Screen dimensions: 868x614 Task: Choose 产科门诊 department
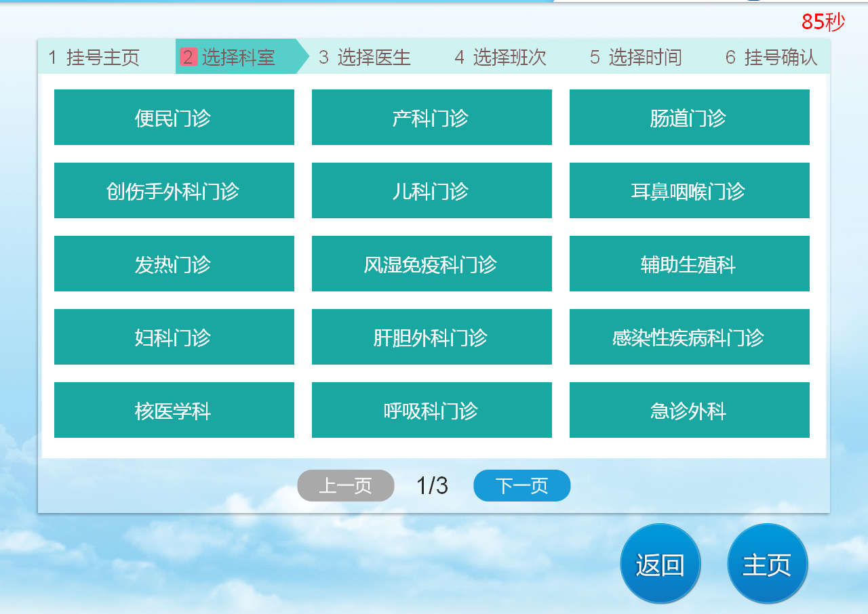pos(431,117)
